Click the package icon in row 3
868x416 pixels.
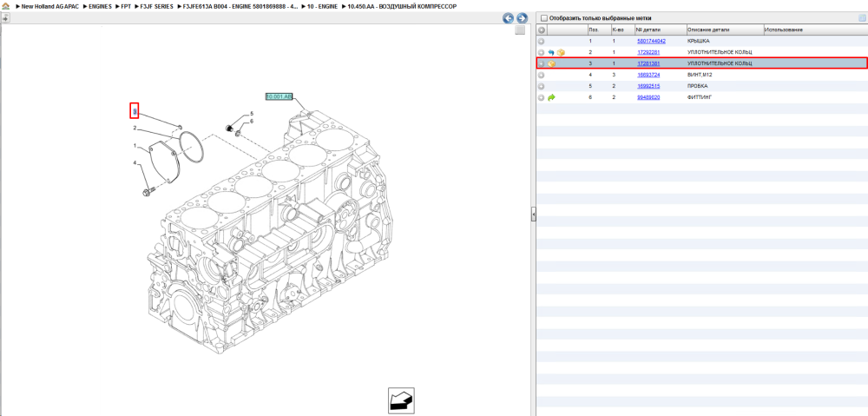551,63
